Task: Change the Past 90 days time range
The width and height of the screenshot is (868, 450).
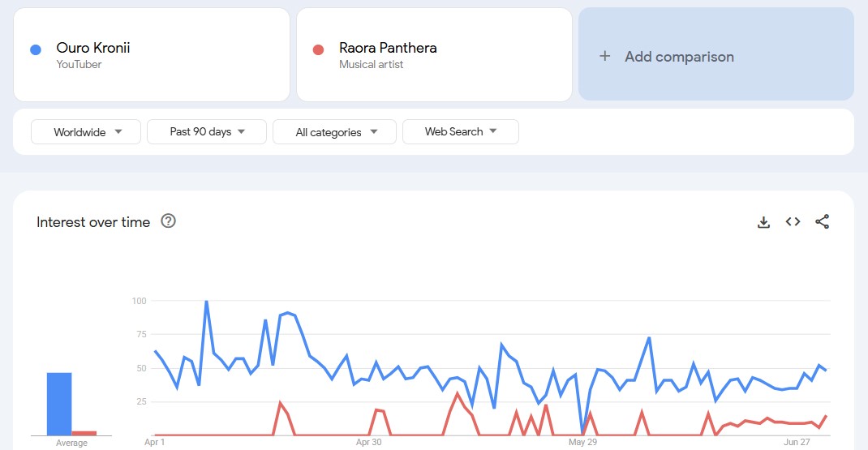Action: coord(207,131)
